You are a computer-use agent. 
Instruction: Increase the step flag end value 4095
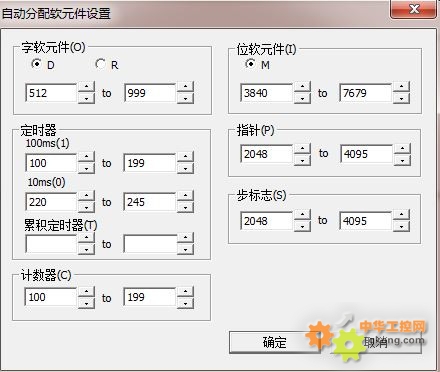point(401,215)
